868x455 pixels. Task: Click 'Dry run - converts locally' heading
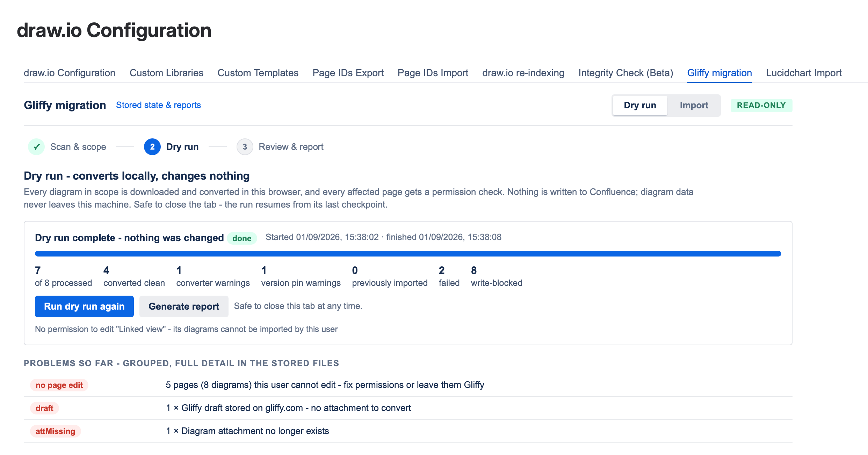(x=137, y=176)
